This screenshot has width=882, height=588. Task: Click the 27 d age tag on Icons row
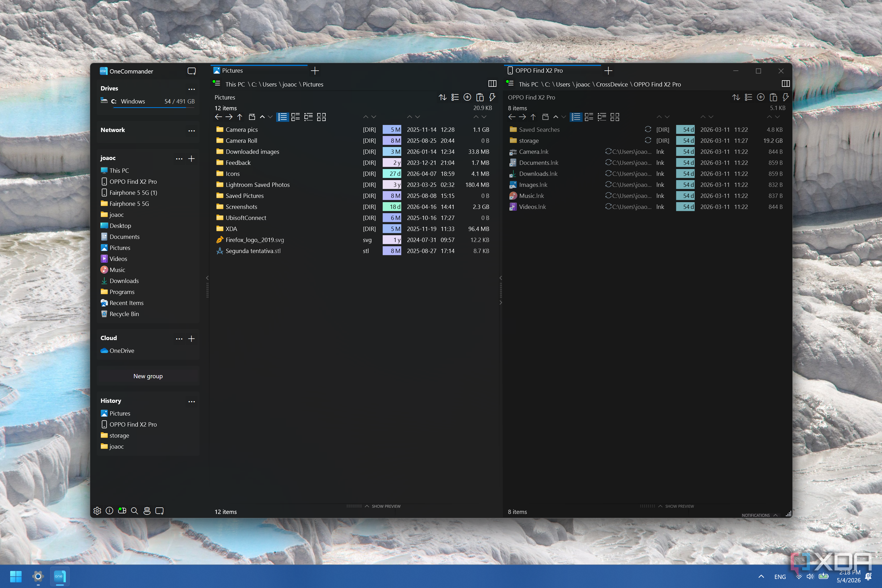tap(392, 174)
